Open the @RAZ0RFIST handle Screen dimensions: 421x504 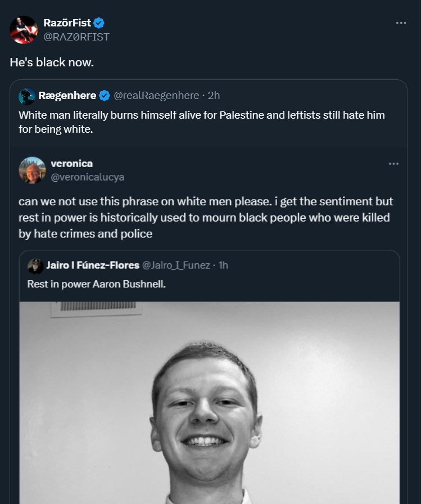point(76,37)
